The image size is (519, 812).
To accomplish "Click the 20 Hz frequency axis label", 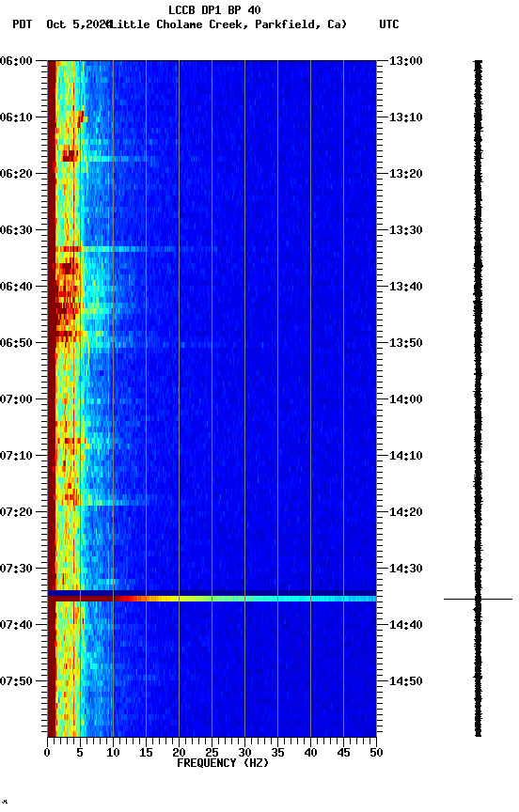I will coord(179,753).
